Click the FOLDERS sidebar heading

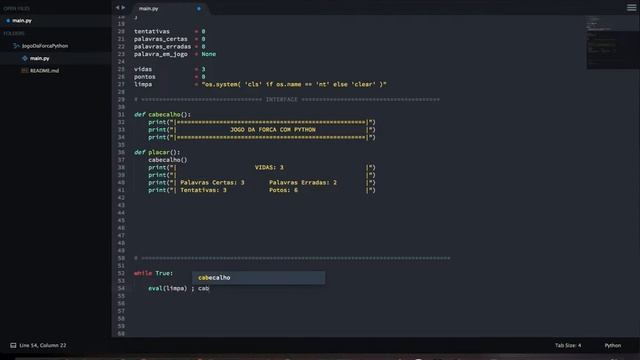(x=14, y=33)
